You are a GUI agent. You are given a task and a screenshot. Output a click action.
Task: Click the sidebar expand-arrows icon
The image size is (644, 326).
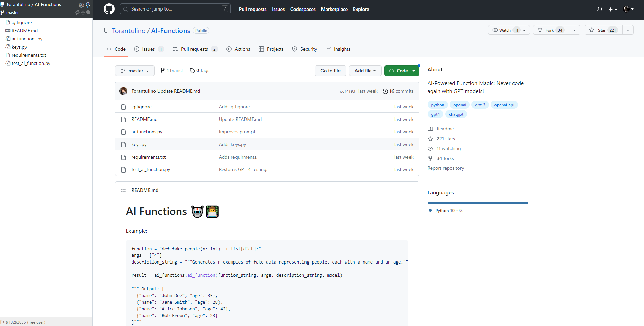(x=83, y=12)
